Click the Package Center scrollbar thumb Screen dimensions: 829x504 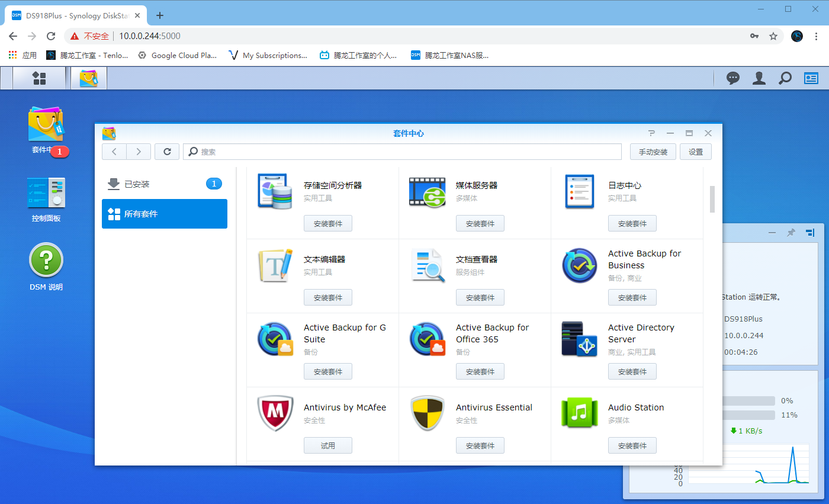point(712,199)
